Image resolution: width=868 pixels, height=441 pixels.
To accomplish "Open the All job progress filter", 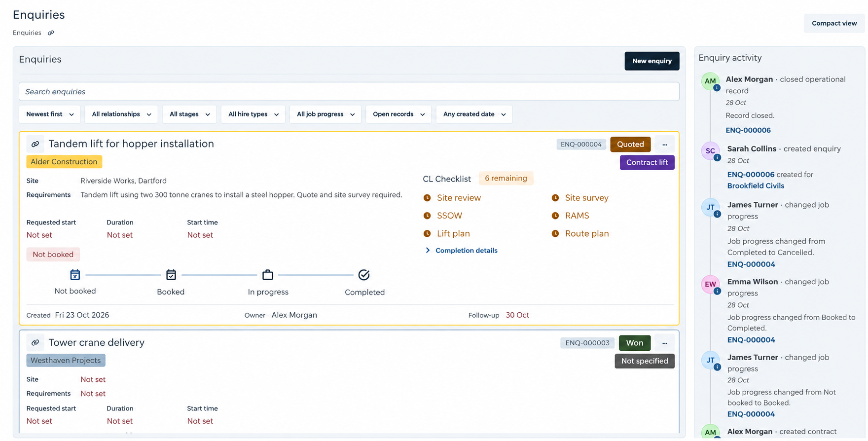I will tap(325, 114).
